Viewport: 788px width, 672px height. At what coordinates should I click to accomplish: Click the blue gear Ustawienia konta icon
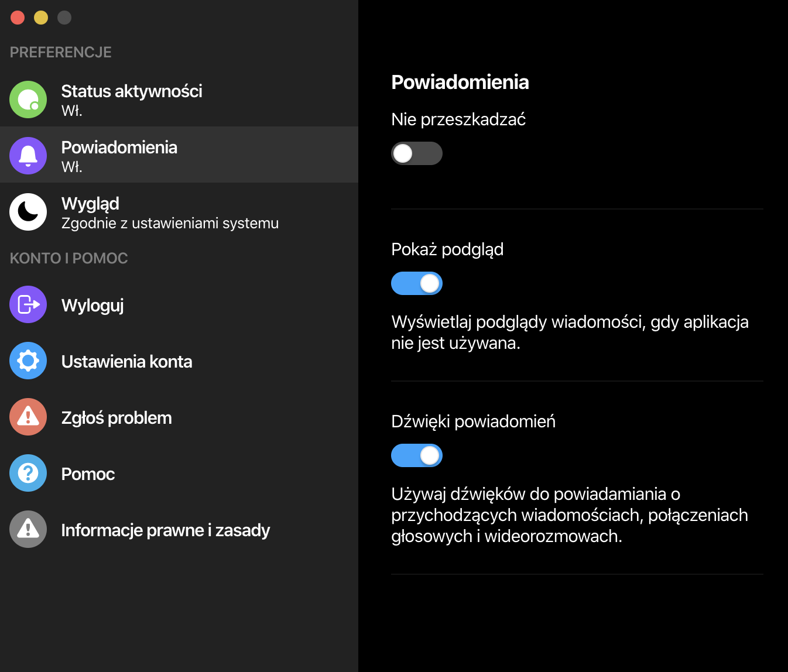click(x=28, y=361)
